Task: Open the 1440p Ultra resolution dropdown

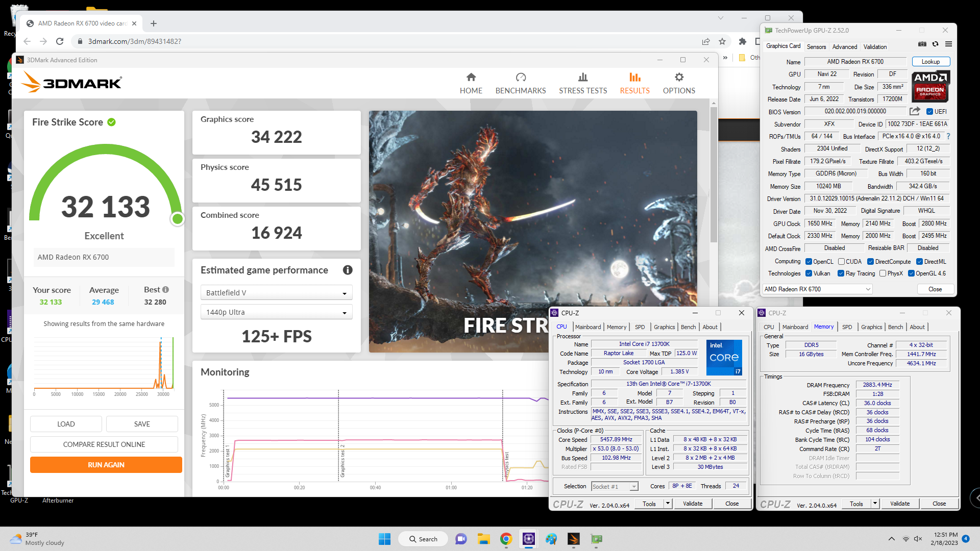Action: [x=276, y=312]
